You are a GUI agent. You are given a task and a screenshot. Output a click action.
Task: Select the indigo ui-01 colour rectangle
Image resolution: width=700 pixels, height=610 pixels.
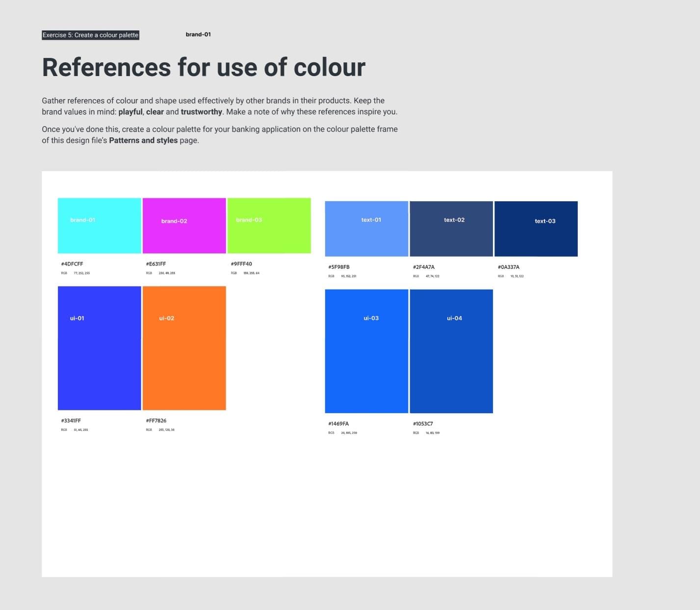(100, 348)
